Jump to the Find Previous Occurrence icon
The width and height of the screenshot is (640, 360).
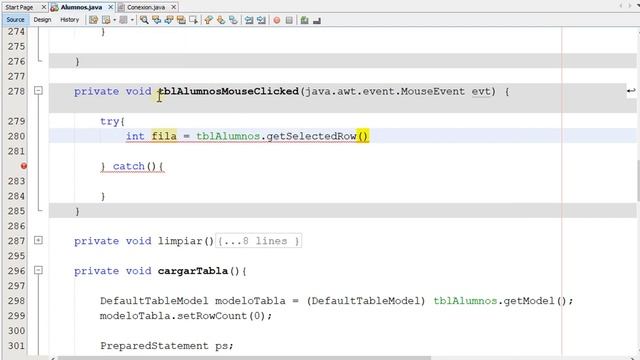pyautogui.click(x=156, y=20)
